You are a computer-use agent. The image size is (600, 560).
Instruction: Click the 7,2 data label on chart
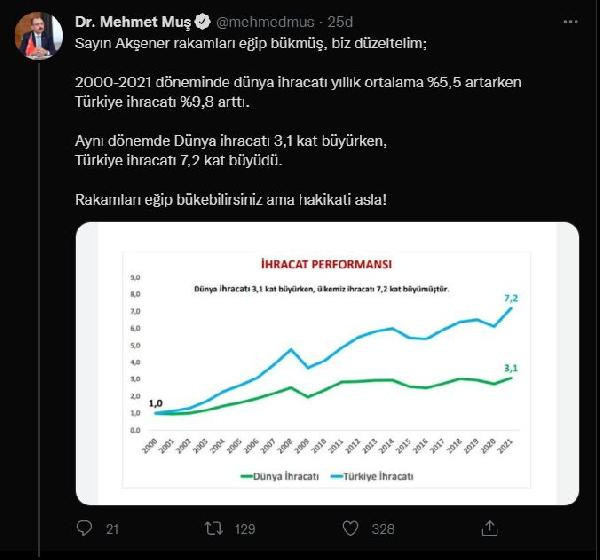pyautogui.click(x=510, y=297)
